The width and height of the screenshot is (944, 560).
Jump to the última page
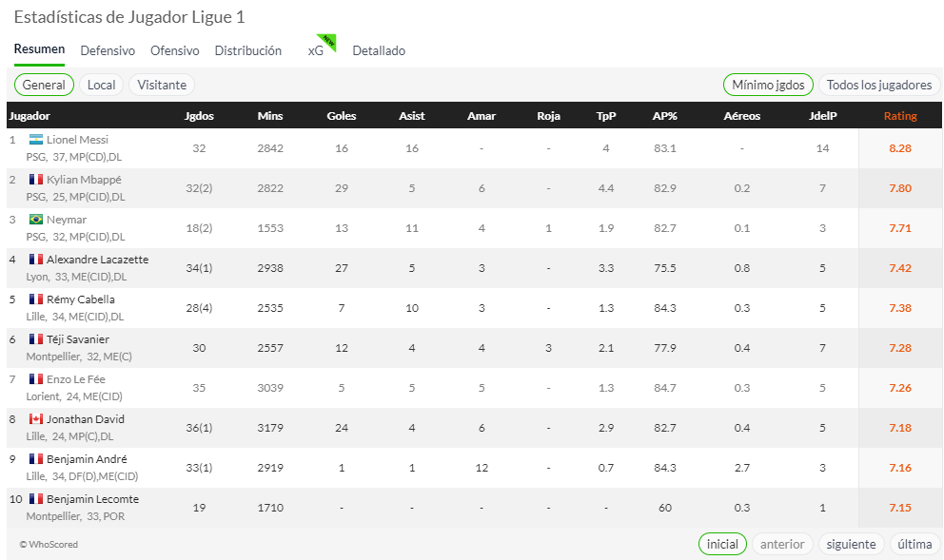(914, 544)
